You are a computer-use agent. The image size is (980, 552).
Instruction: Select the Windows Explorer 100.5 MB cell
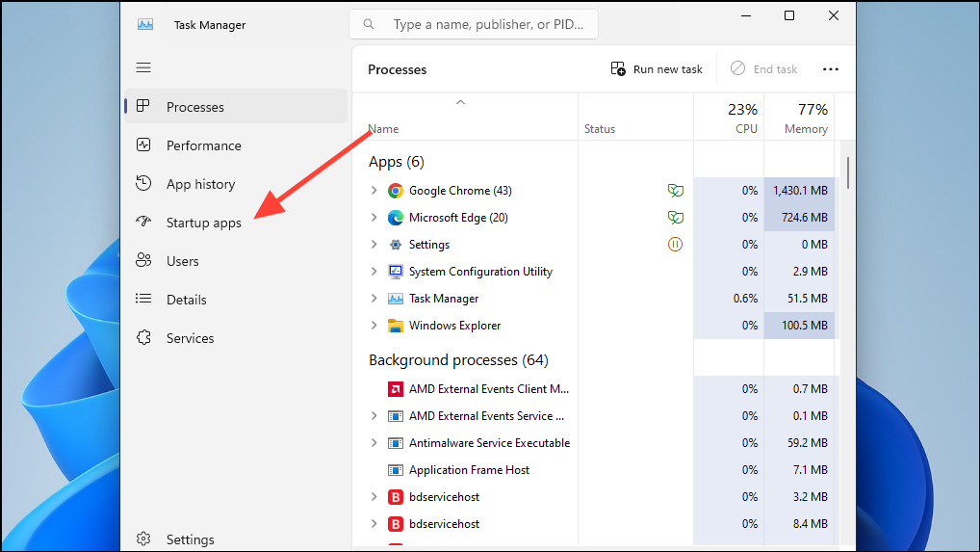point(799,326)
